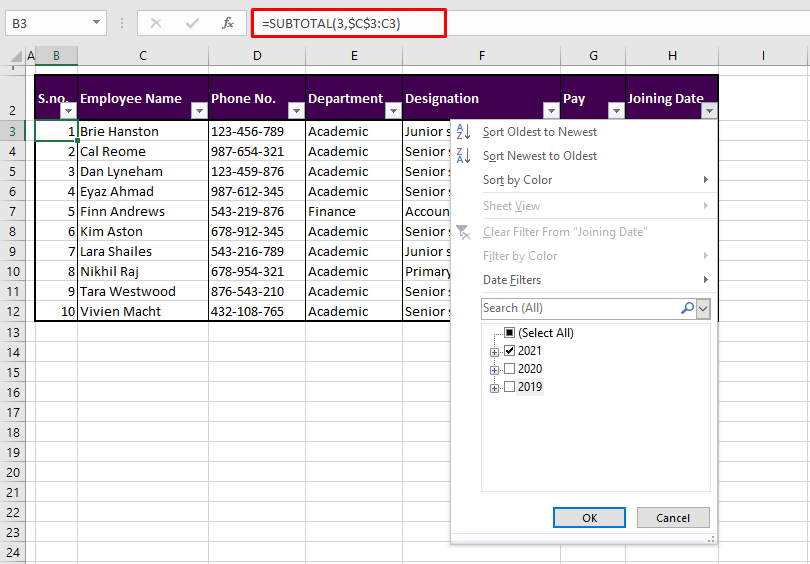
Task: Toggle the (Select All) checkbox
Action: (x=510, y=333)
